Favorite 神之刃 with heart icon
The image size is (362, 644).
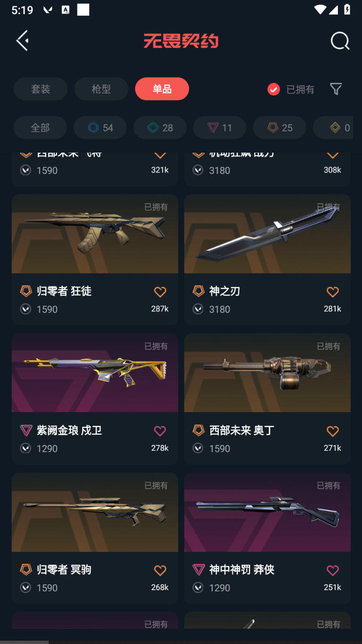333,292
